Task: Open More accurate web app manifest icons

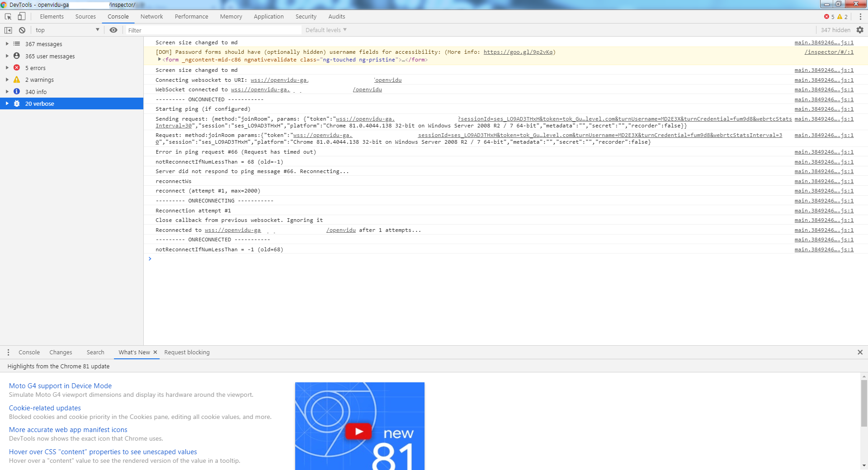Action: coord(68,430)
